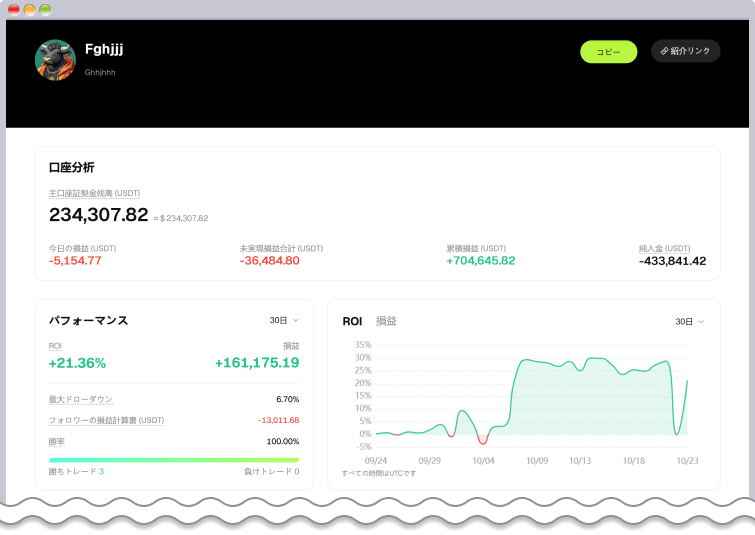Click the win/loss gradient progress bar
The image size is (755, 535).
coord(174,460)
